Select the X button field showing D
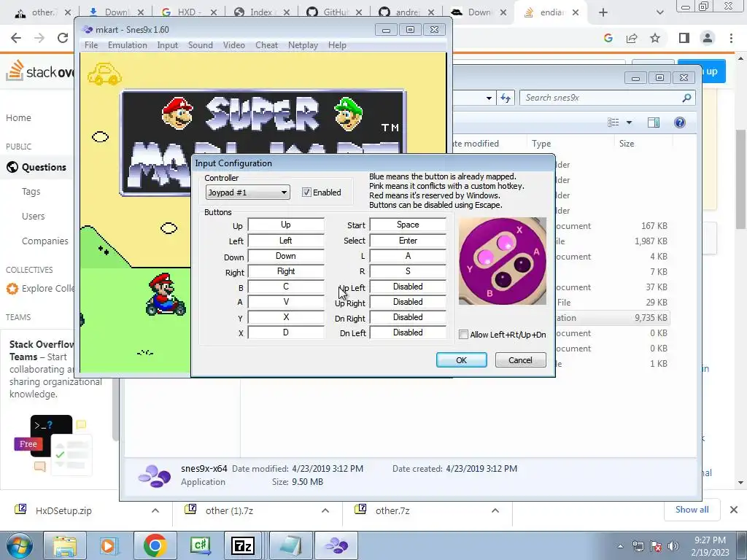The width and height of the screenshot is (747, 560). coord(286,332)
